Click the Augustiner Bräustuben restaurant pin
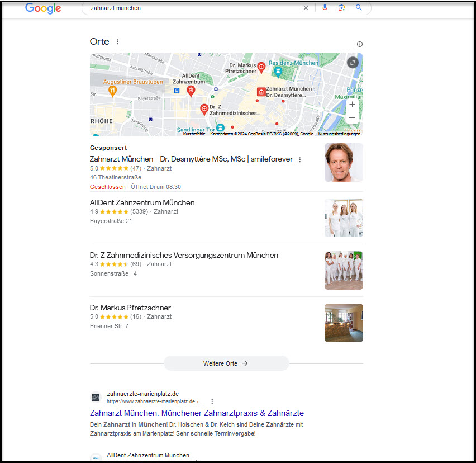This screenshot has height=463, width=476. (113, 91)
